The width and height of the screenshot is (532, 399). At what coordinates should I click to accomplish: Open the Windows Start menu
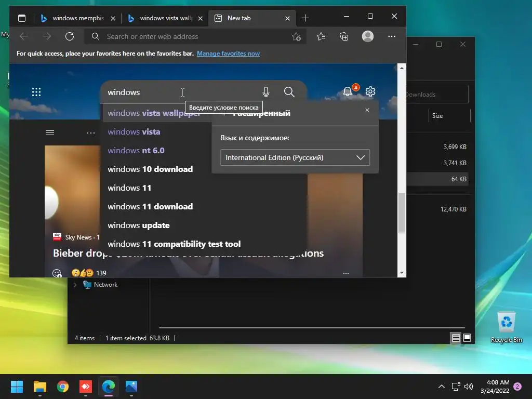pos(17,387)
